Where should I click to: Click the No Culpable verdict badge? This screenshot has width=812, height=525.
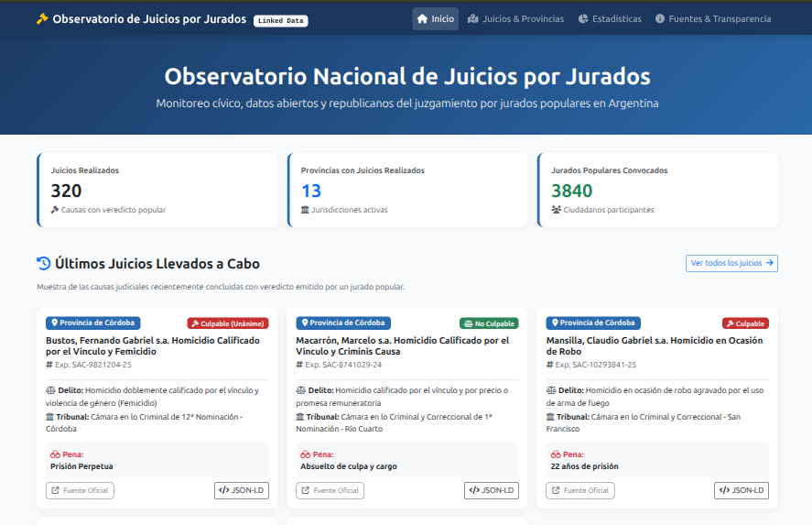(x=489, y=323)
